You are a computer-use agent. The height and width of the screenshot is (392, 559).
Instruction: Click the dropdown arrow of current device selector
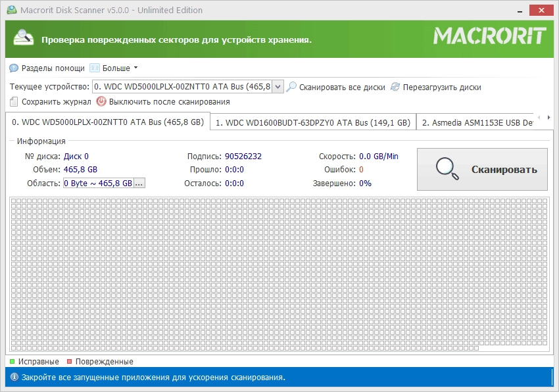point(278,87)
